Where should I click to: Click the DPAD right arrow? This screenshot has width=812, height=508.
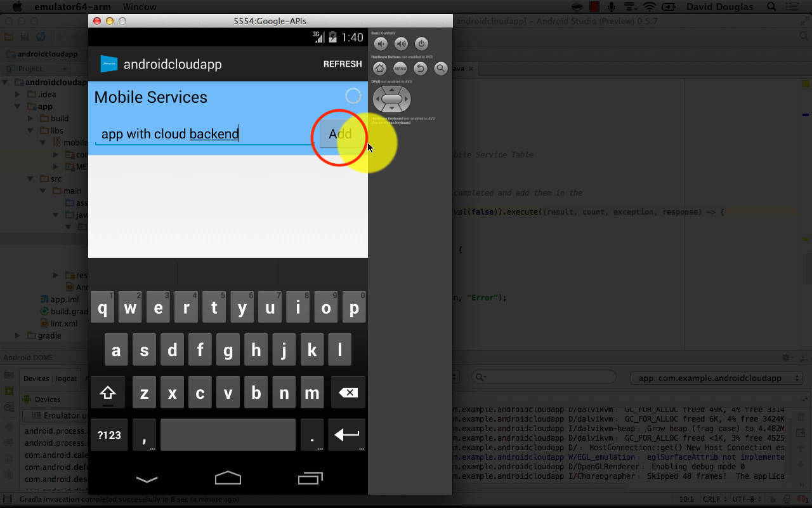pyautogui.click(x=407, y=99)
